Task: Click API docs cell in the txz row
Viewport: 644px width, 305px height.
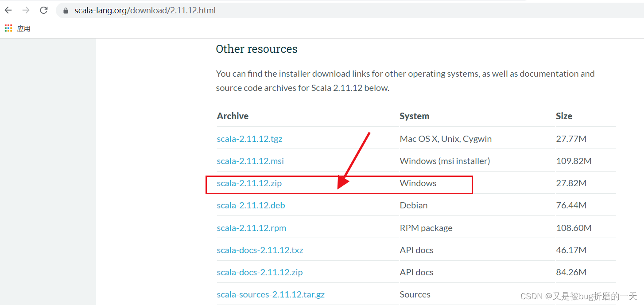Action: 416,250
